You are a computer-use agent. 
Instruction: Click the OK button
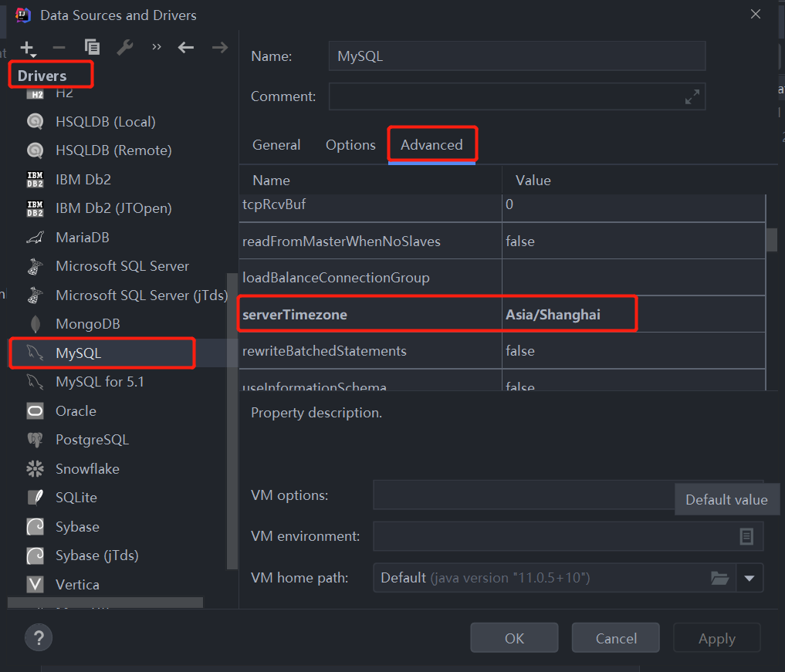point(514,638)
